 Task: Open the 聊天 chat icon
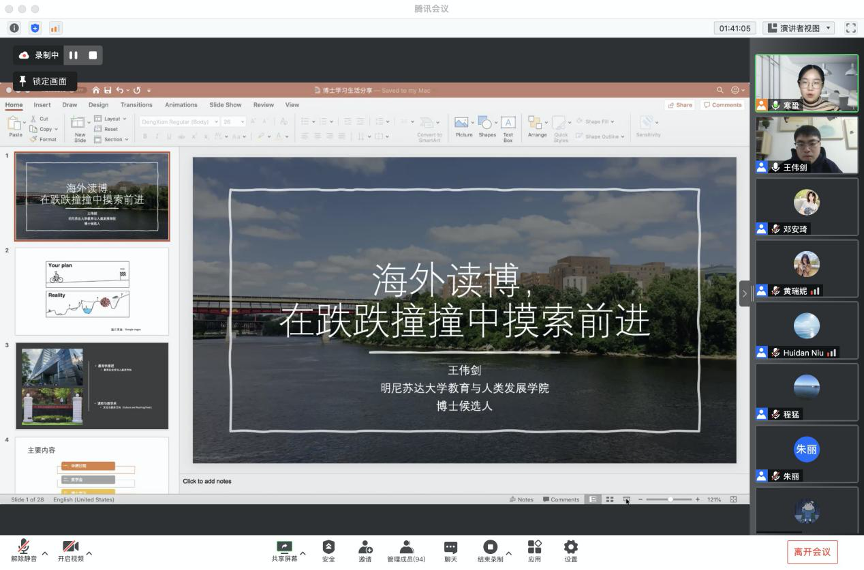[450, 549]
